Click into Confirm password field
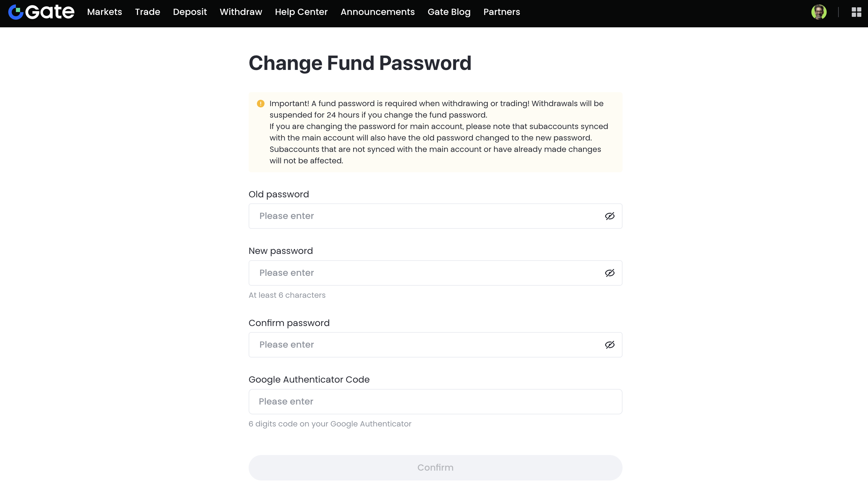The height and width of the screenshot is (490, 868). click(x=435, y=345)
